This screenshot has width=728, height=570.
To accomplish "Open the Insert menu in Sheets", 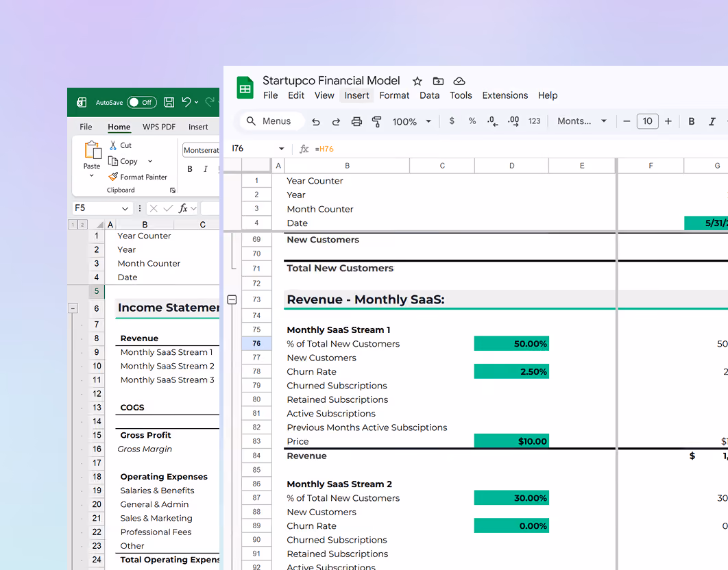I will 356,95.
